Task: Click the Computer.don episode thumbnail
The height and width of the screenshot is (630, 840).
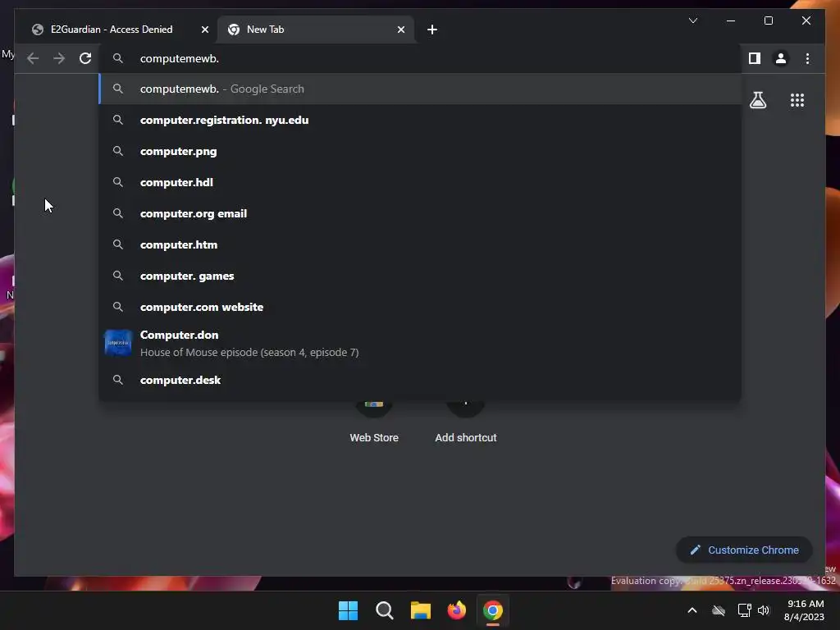Action: coord(118,343)
